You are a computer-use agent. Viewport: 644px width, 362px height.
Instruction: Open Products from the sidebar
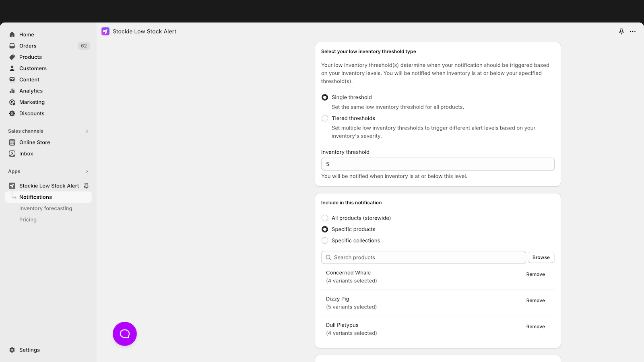tap(30, 57)
